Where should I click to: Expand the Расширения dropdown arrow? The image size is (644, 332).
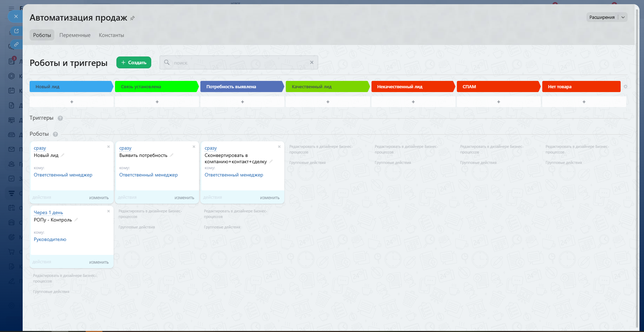(x=623, y=17)
